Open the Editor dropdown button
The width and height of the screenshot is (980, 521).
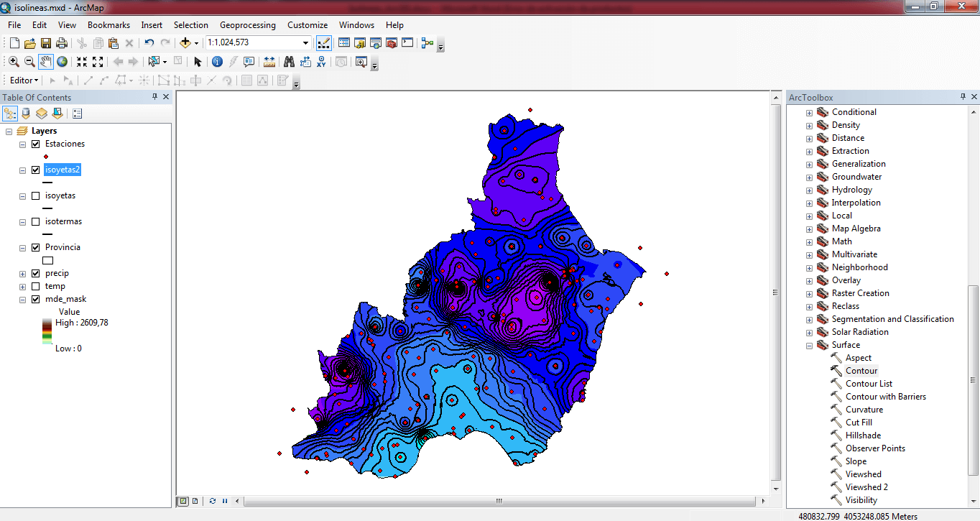(x=24, y=80)
